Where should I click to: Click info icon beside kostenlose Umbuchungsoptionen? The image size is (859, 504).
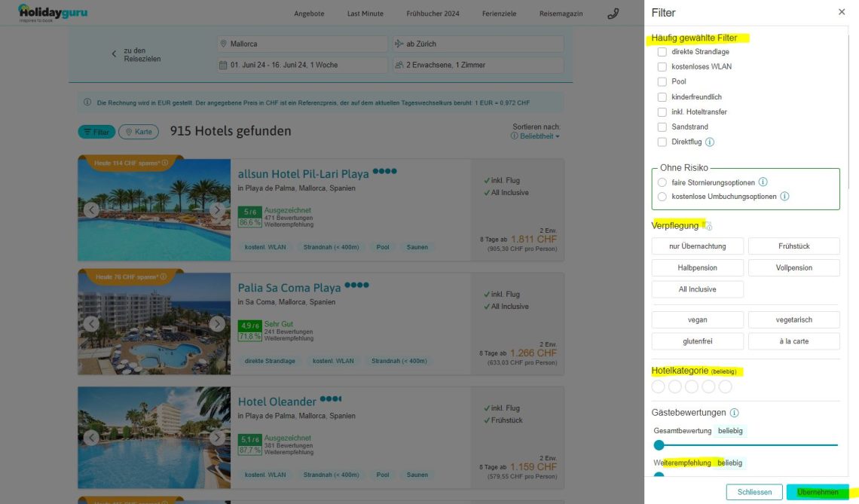[784, 197]
